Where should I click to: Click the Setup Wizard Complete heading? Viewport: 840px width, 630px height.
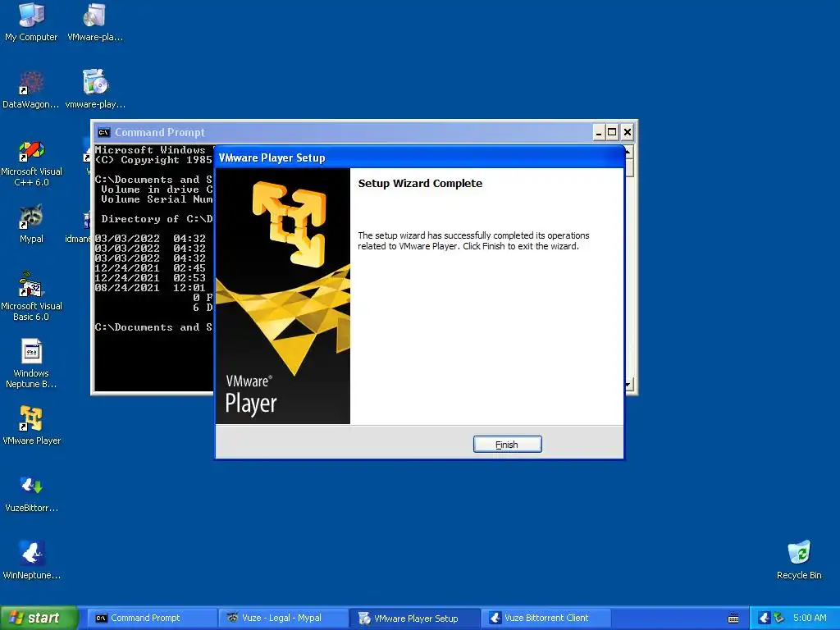click(x=420, y=183)
